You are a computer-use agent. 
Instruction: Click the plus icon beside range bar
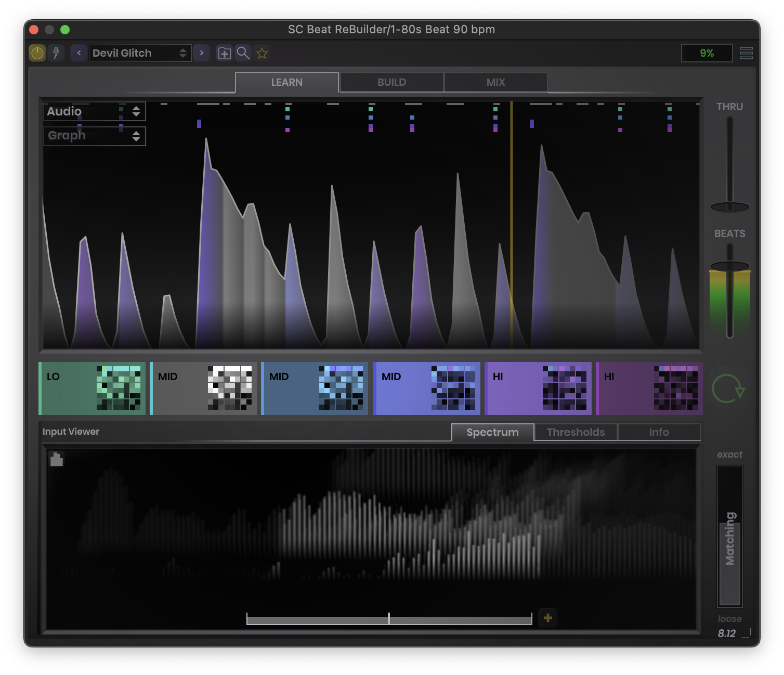pos(547,618)
